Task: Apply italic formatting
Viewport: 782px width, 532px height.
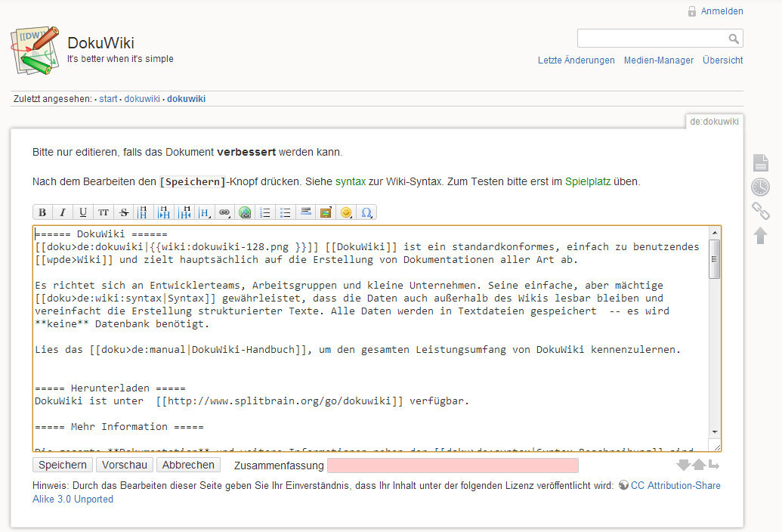Action: tap(63, 212)
